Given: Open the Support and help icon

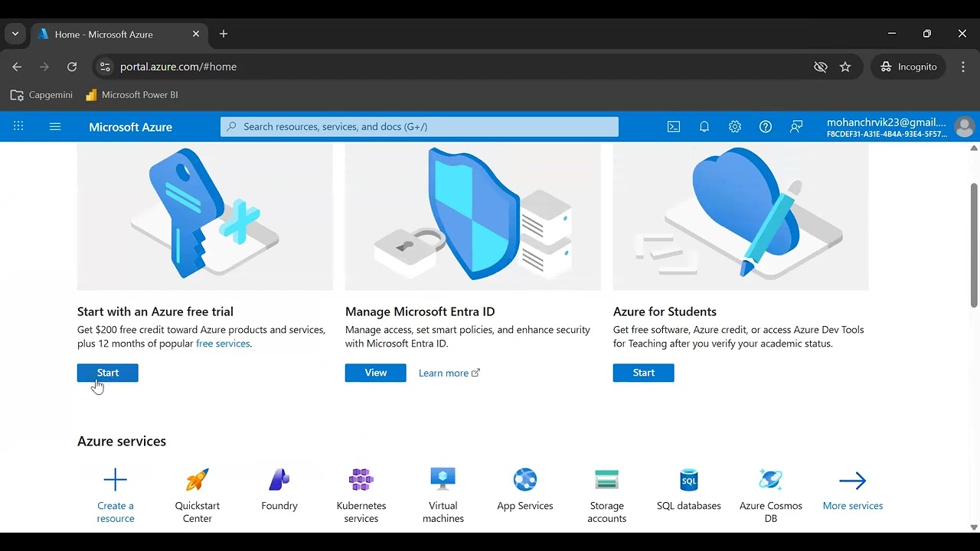Looking at the screenshot, I should click(x=766, y=127).
